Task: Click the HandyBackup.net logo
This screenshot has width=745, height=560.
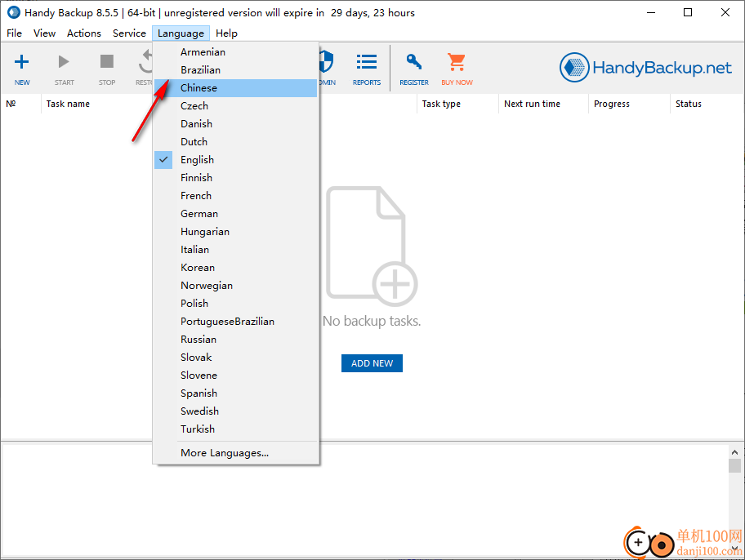Action: [645, 68]
